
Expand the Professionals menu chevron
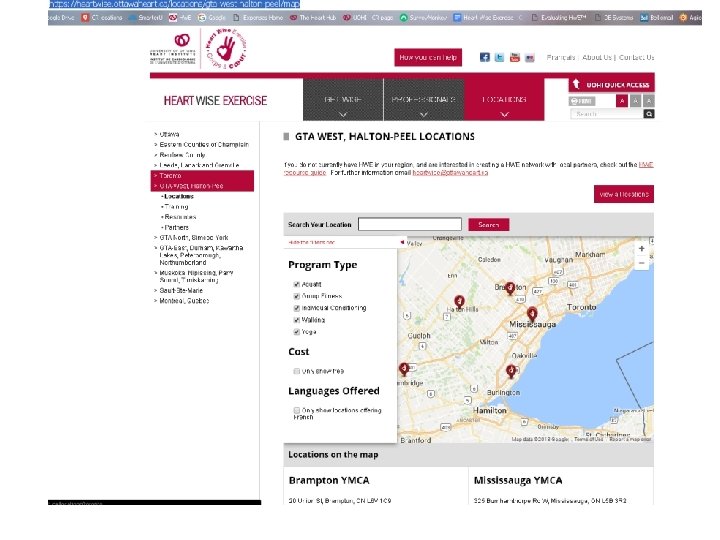(423, 114)
